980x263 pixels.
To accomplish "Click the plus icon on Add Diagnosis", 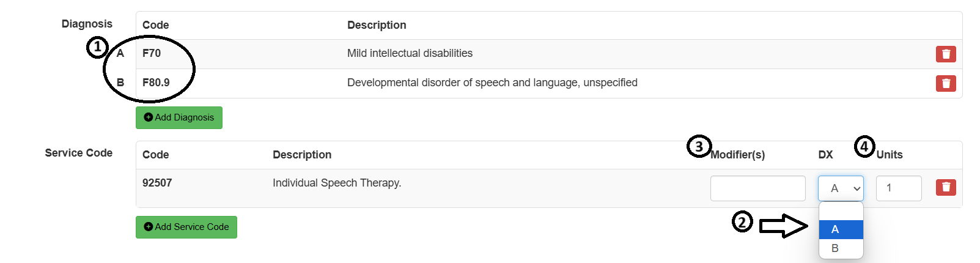I will (148, 117).
